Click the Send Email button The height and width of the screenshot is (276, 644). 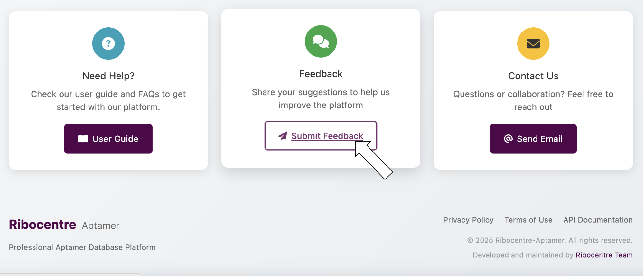coord(533,139)
